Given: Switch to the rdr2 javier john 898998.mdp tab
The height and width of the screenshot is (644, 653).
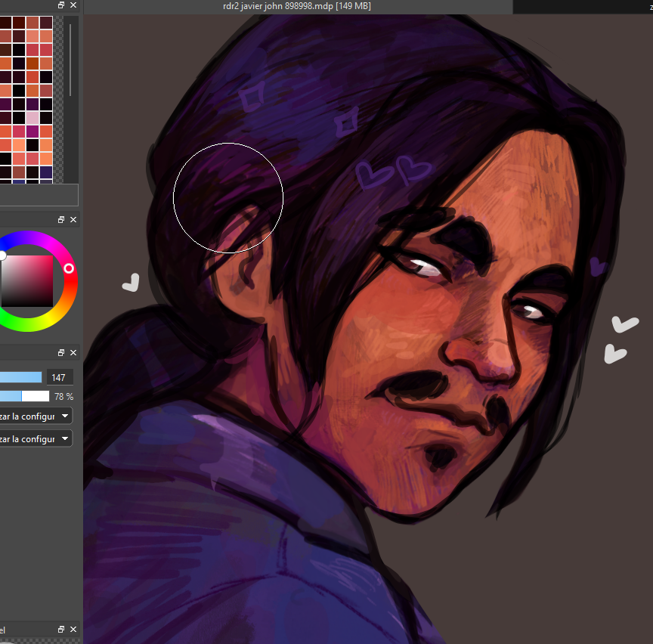Looking at the screenshot, I should coord(297,6).
